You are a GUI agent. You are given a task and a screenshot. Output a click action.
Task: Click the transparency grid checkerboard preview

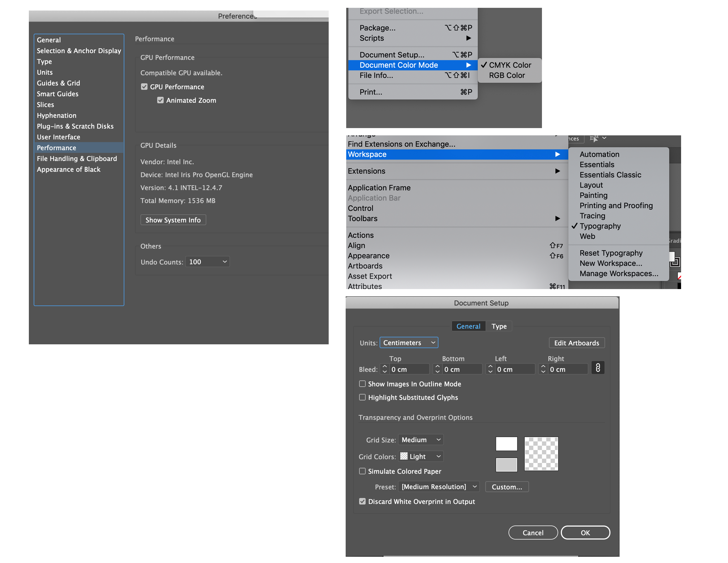541,454
